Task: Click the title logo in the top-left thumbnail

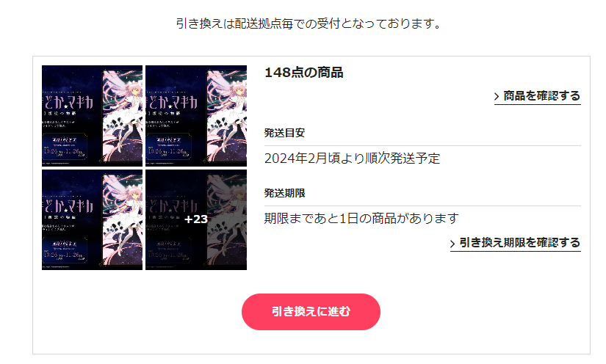Action: click(x=68, y=103)
